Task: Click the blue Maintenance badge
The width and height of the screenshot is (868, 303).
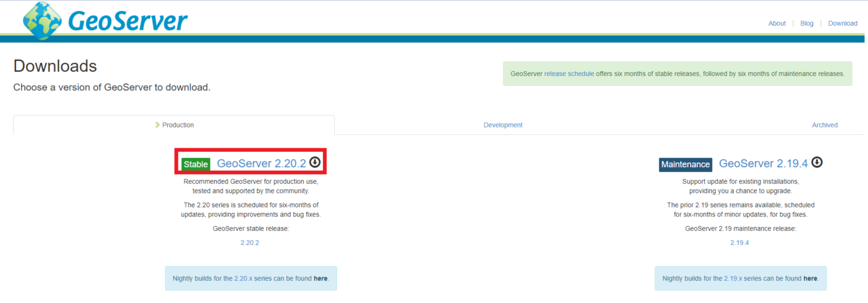Action: coord(685,164)
